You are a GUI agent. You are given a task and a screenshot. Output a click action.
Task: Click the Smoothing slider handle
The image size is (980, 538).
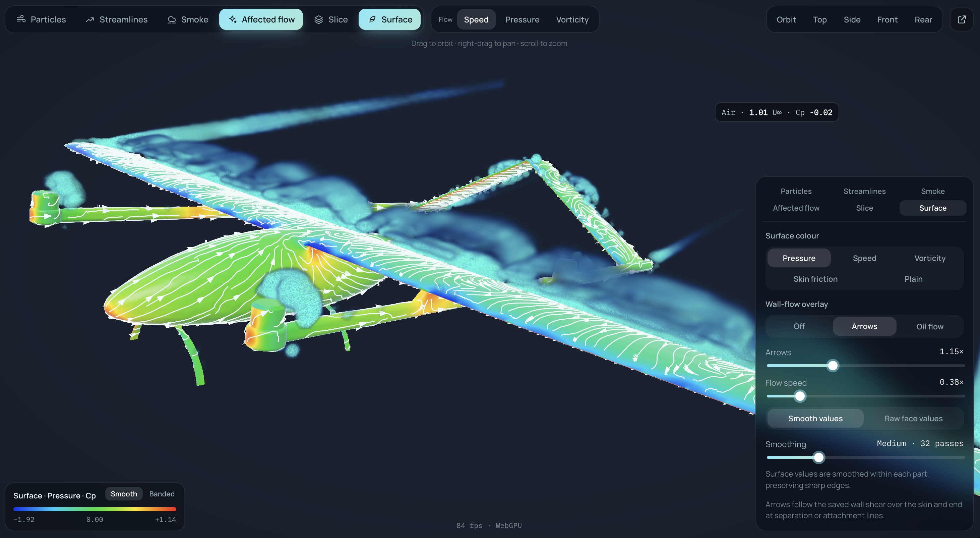coord(819,457)
